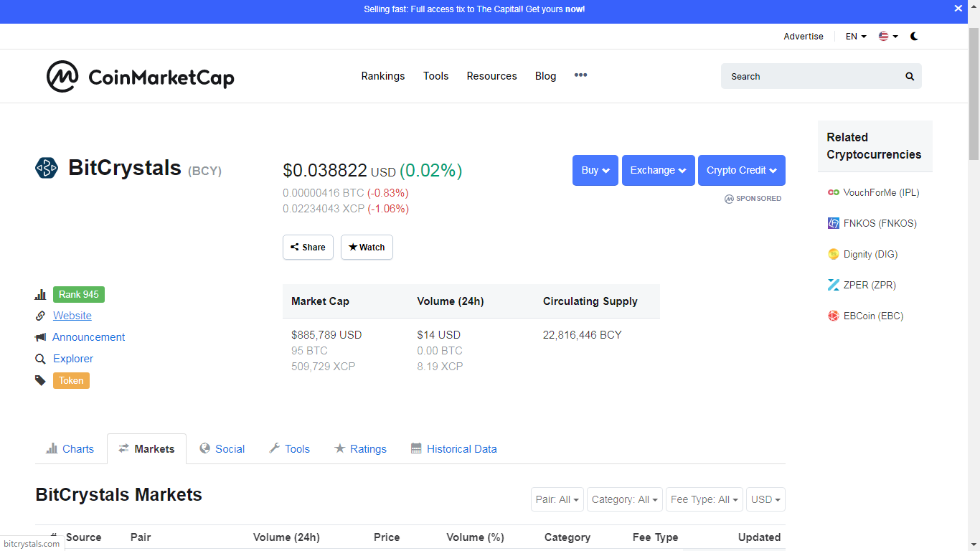The height and width of the screenshot is (551, 980).
Task: Click the Dignity coin icon
Action: tap(833, 254)
